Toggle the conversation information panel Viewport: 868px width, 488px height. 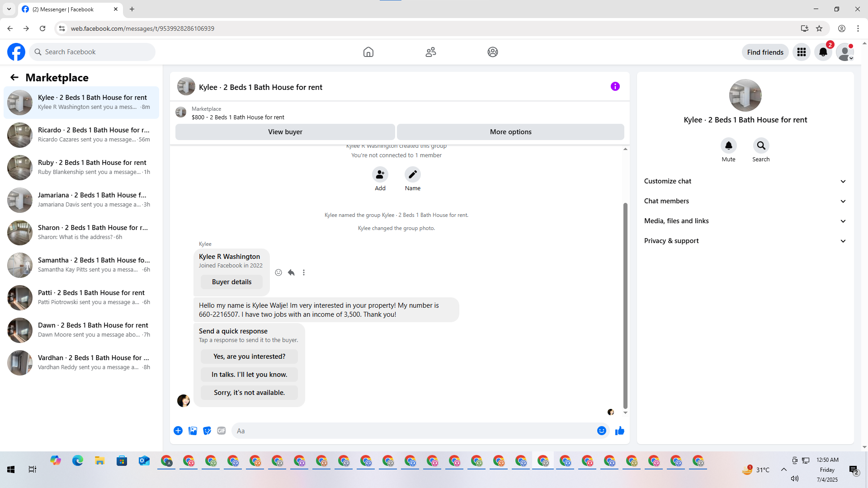pos(615,86)
